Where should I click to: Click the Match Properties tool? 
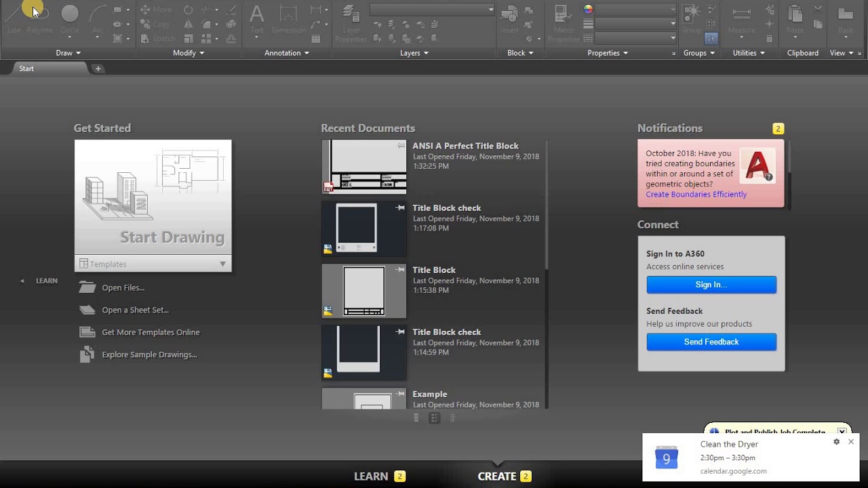coord(564,22)
